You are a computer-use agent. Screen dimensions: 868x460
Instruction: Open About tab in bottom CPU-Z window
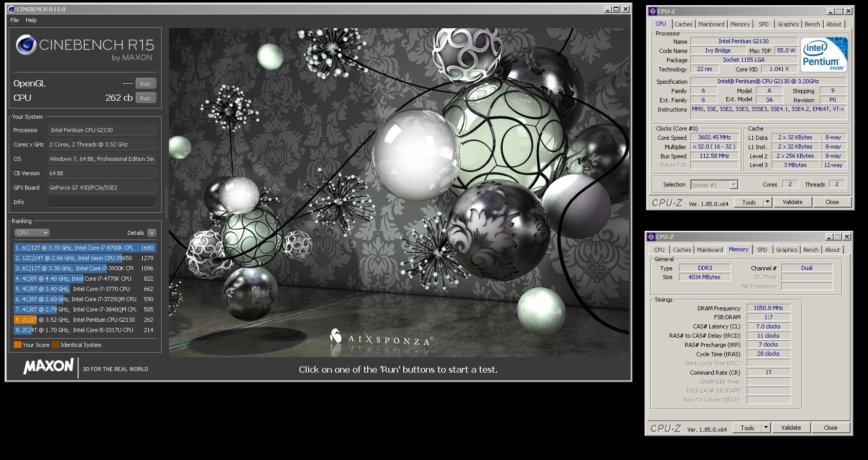pyautogui.click(x=833, y=250)
